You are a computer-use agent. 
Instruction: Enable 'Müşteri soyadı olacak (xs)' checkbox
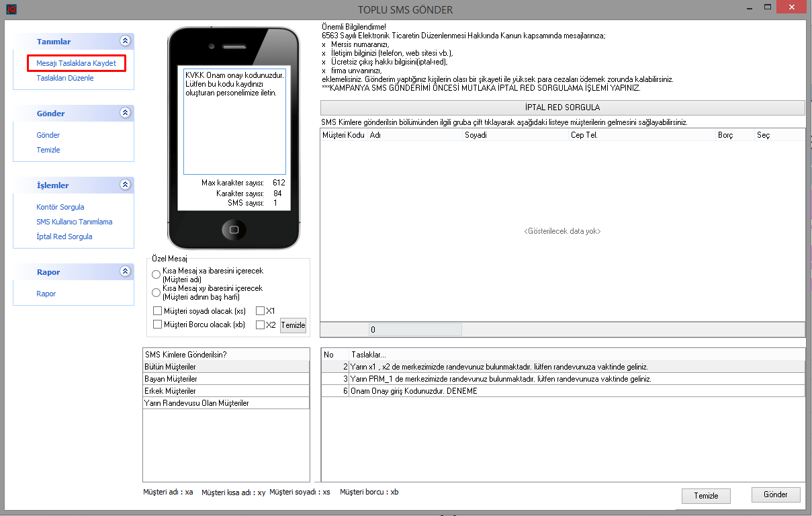click(158, 311)
